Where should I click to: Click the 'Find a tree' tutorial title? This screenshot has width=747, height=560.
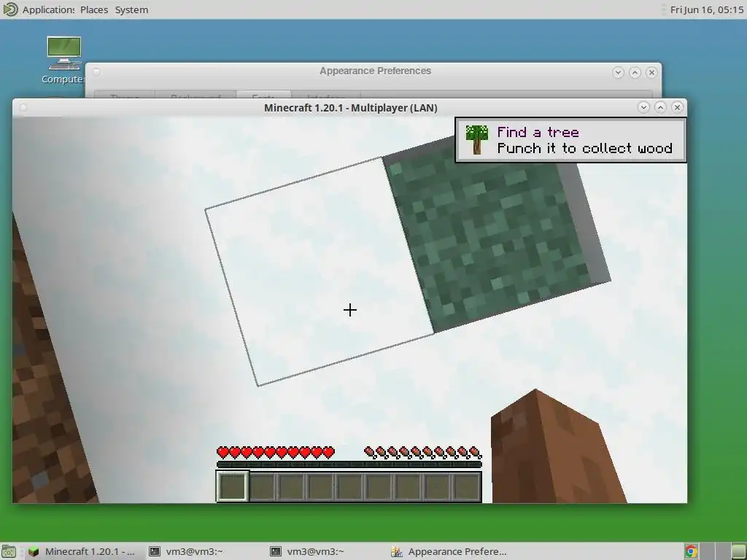[x=538, y=132]
